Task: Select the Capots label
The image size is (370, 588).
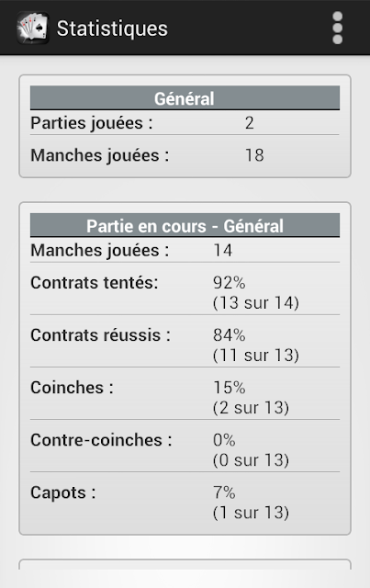Action: point(63,492)
